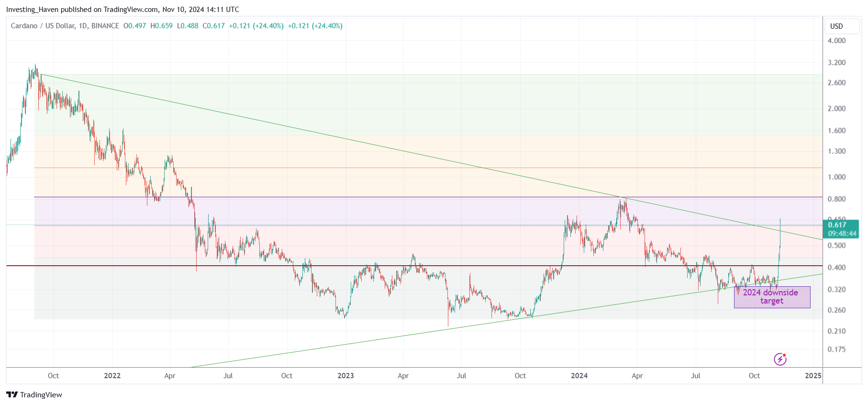The height and width of the screenshot is (405, 868).
Task: Click the 0.320 price axis label
Action: coord(836,290)
